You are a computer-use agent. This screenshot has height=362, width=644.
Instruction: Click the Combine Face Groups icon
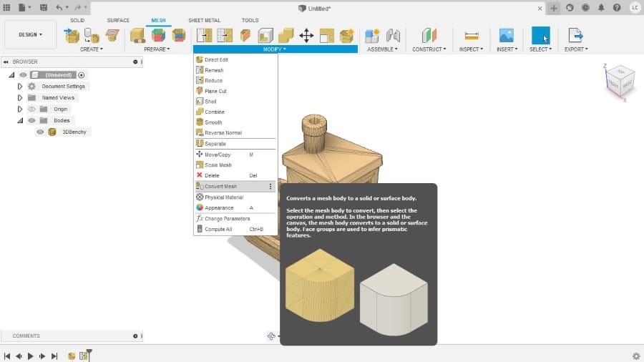tap(179, 35)
